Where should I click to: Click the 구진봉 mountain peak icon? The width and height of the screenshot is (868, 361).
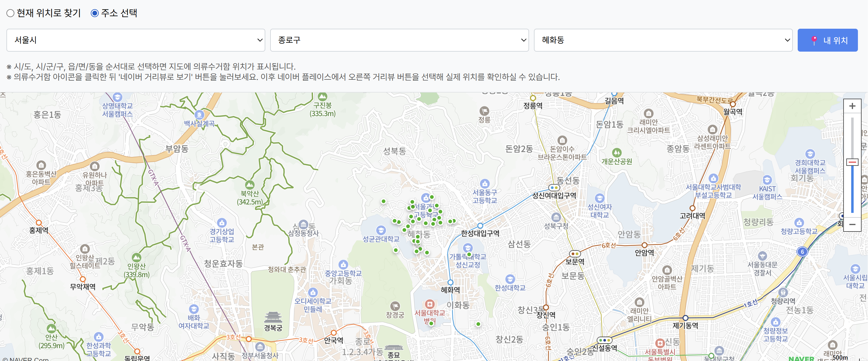(x=322, y=96)
